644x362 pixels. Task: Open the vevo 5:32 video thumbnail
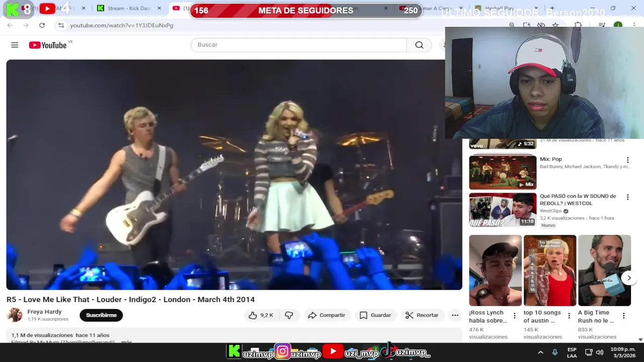[x=503, y=144]
